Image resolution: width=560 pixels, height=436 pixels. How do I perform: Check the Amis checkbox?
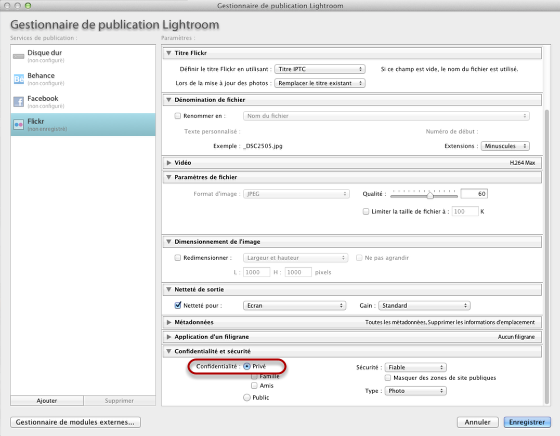point(254,386)
